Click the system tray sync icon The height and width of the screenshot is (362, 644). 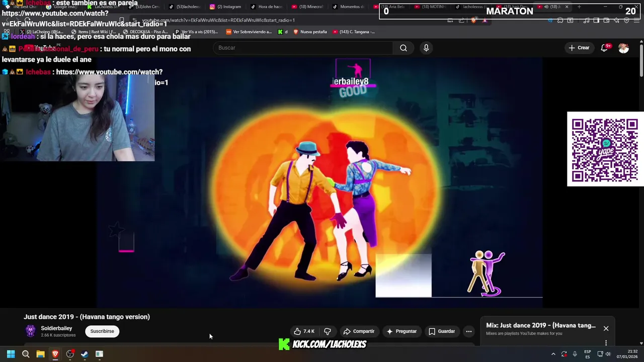coord(564,354)
